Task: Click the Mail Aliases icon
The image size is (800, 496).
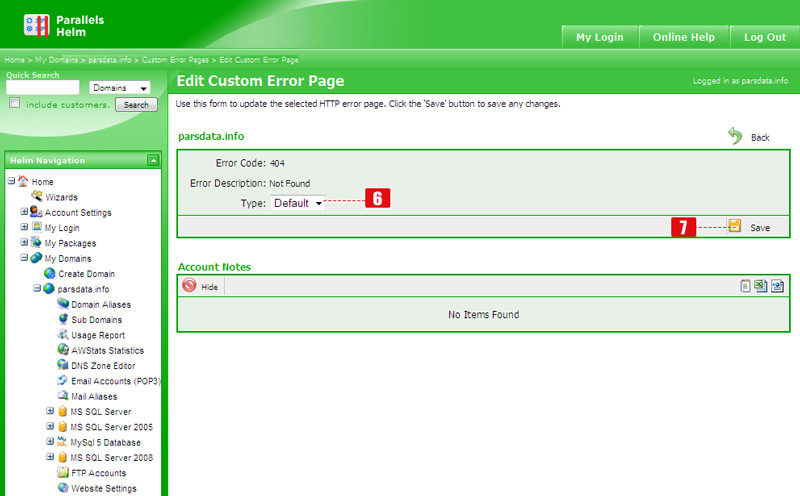Action: [x=63, y=395]
